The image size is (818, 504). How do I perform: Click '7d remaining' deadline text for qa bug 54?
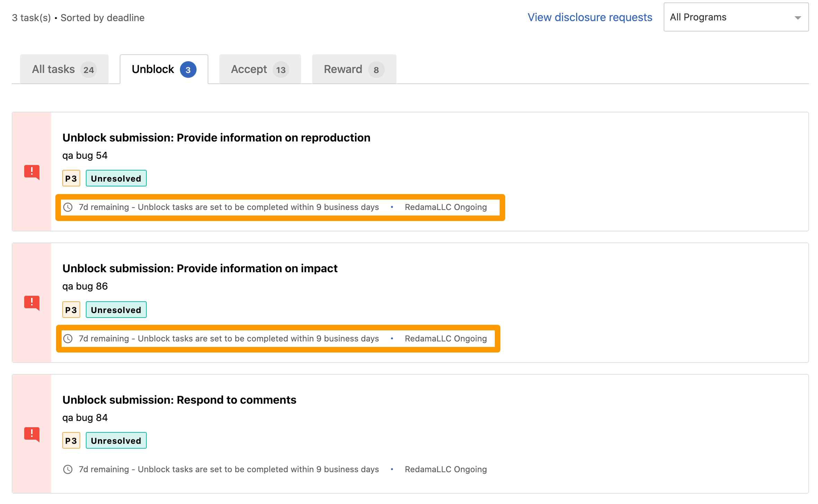point(104,207)
